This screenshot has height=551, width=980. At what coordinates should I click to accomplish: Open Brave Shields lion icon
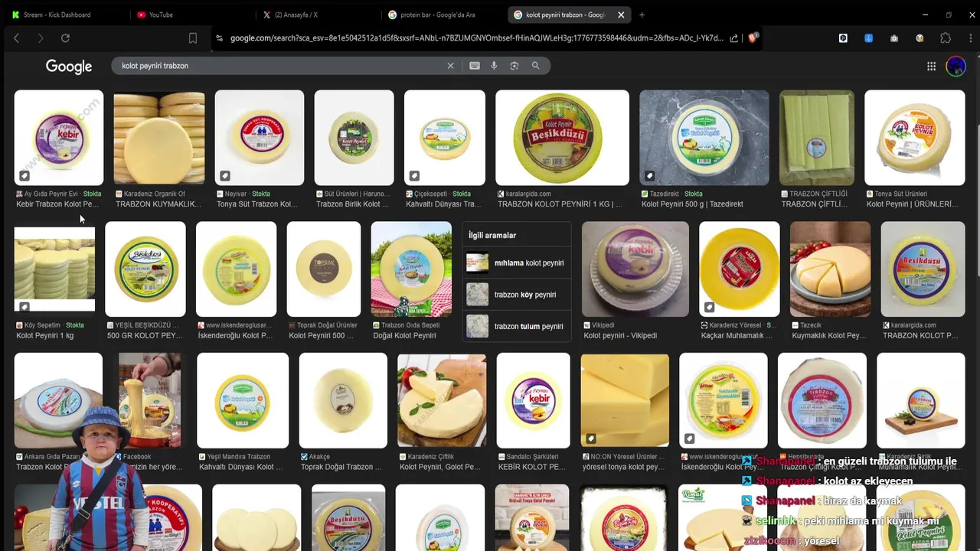(x=753, y=37)
